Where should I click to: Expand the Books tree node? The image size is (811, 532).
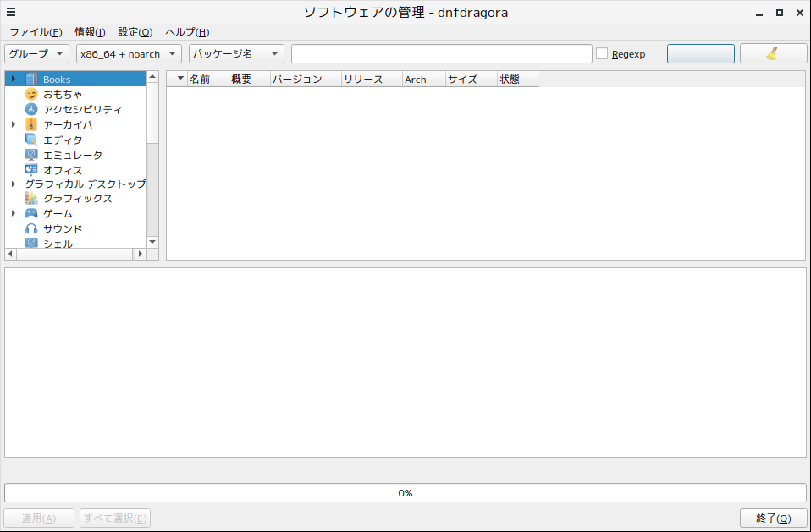click(14, 79)
